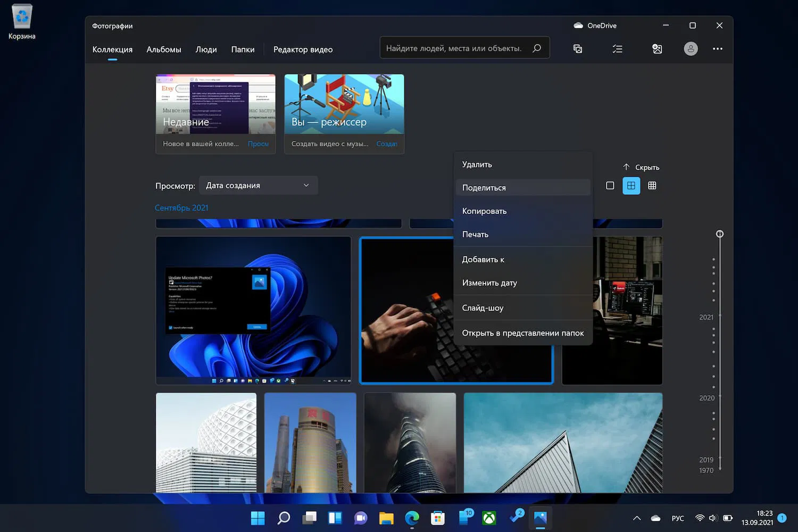The image size is (798, 532).
Task: Switch to the 'Коллекция' tab
Action: tap(112, 49)
